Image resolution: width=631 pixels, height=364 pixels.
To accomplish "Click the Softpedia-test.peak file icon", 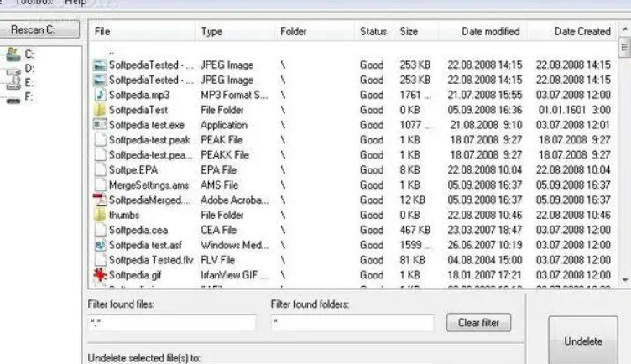I will pos(100,140).
